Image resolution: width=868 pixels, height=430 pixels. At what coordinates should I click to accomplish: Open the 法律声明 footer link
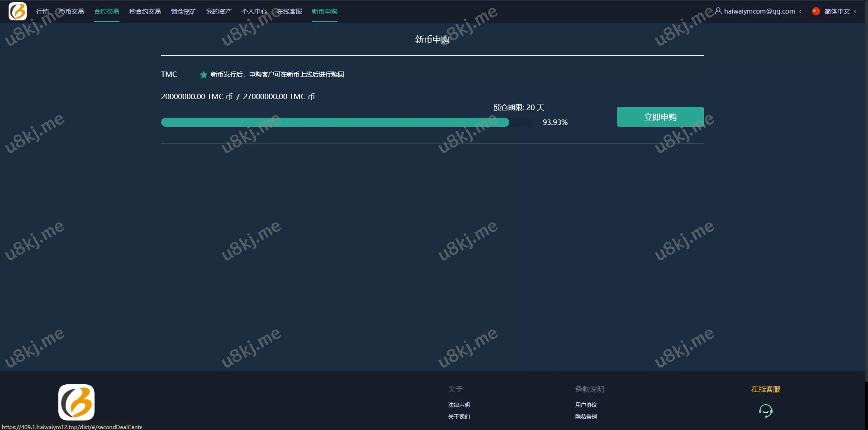pos(459,405)
